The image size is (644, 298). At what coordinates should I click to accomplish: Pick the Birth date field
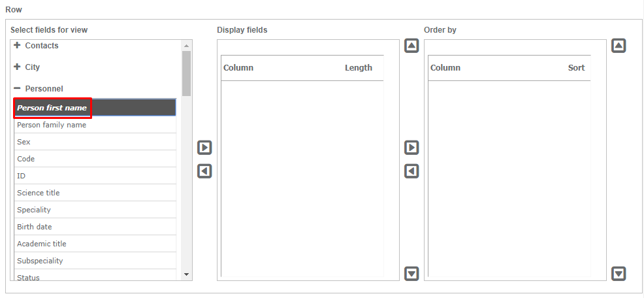[x=35, y=227]
